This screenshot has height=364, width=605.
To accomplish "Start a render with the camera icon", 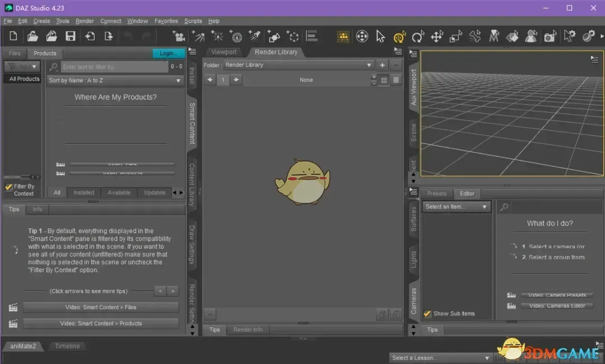I will coord(550,36).
